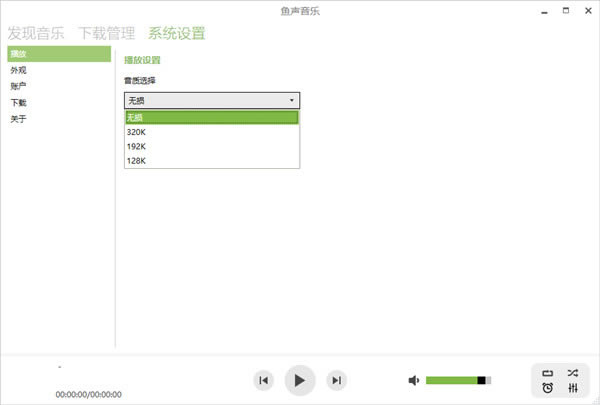Switch to 下载管理 tab
600x405 pixels.
click(107, 33)
